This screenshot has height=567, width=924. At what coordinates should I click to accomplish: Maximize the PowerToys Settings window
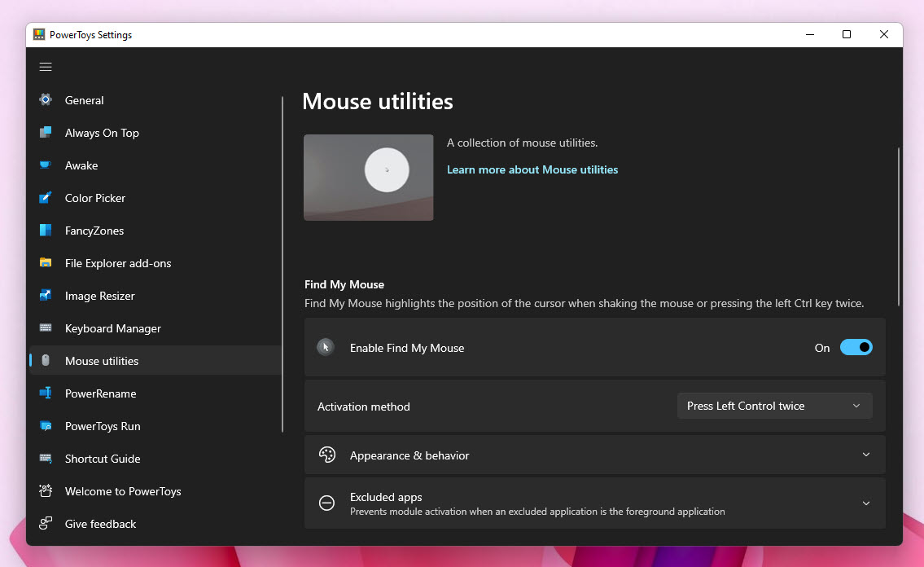(x=847, y=35)
